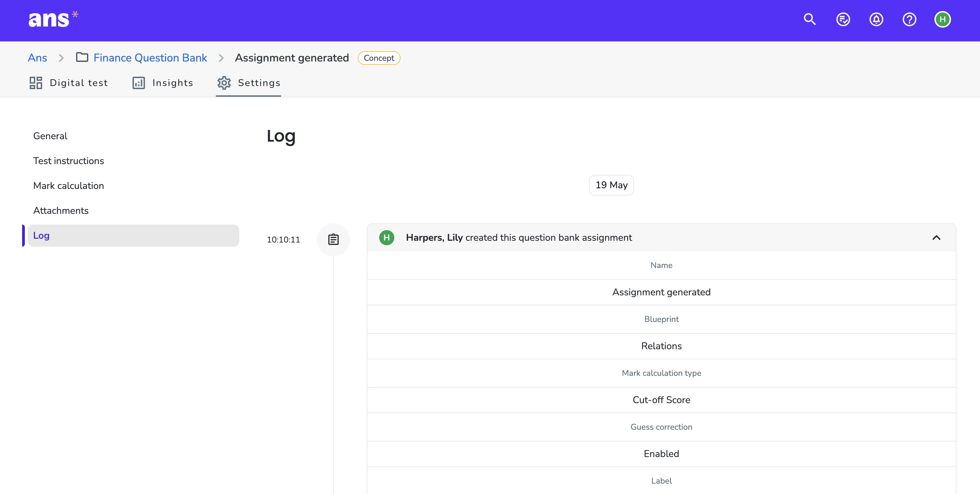The width and height of the screenshot is (980, 494).
Task: Click the Digital test grid icon
Action: pos(36,83)
